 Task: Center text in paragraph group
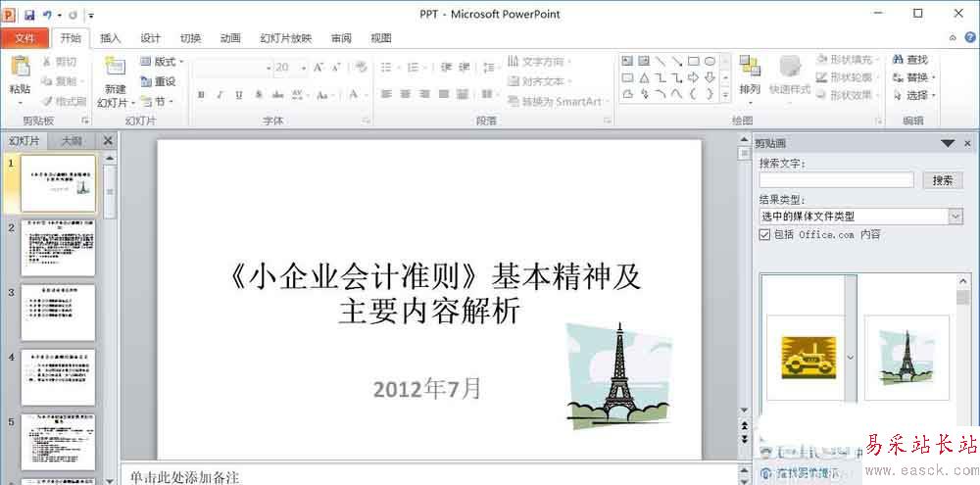[x=406, y=94]
